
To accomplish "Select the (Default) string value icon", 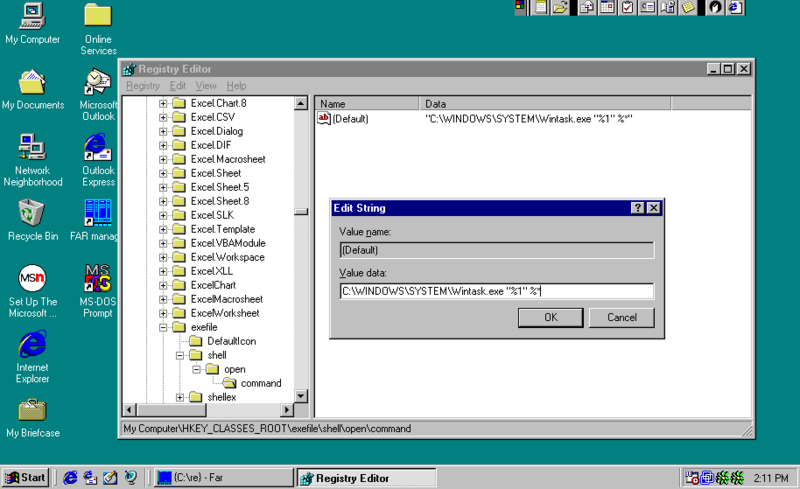I will 323,118.
